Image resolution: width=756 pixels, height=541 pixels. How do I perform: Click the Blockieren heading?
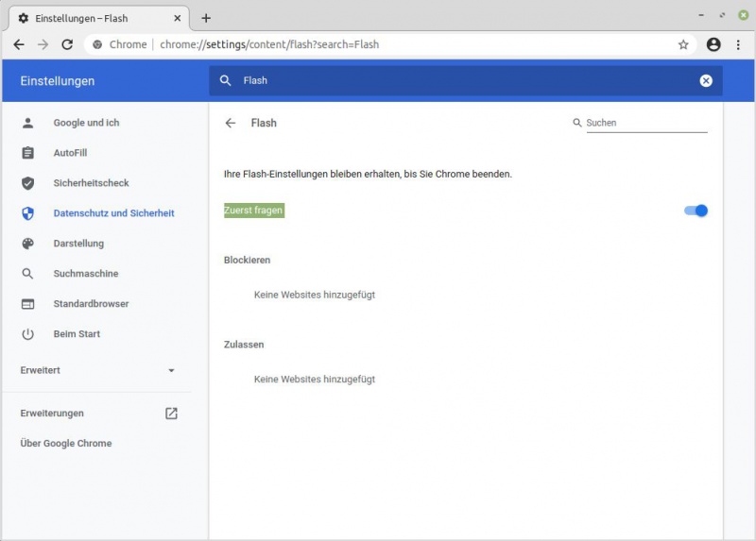tap(247, 261)
